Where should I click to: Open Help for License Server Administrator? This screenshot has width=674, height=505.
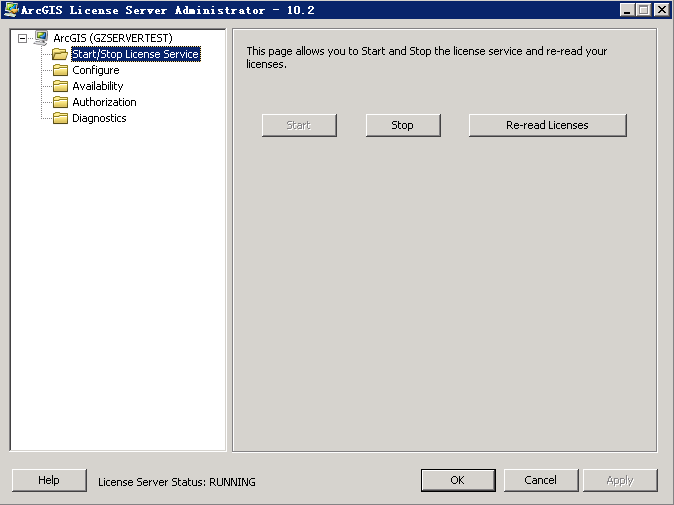[49, 480]
